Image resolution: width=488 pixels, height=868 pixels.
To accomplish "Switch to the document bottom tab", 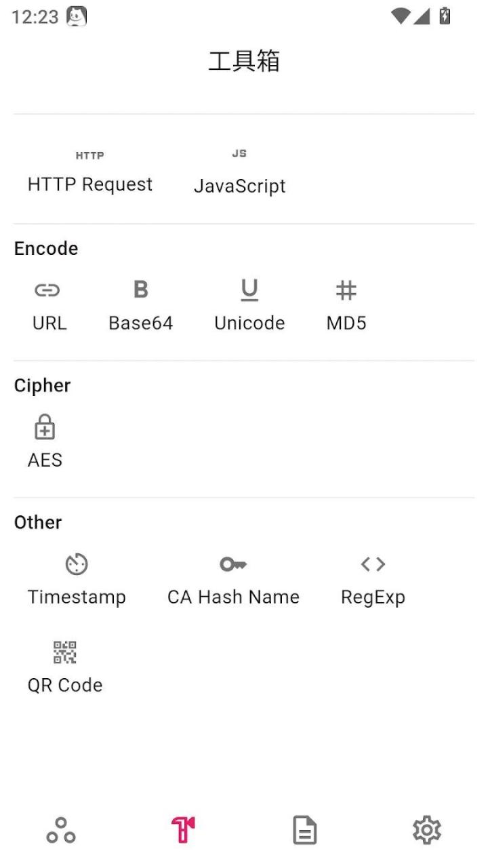I will pyautogui.click(x=305, y=830).
